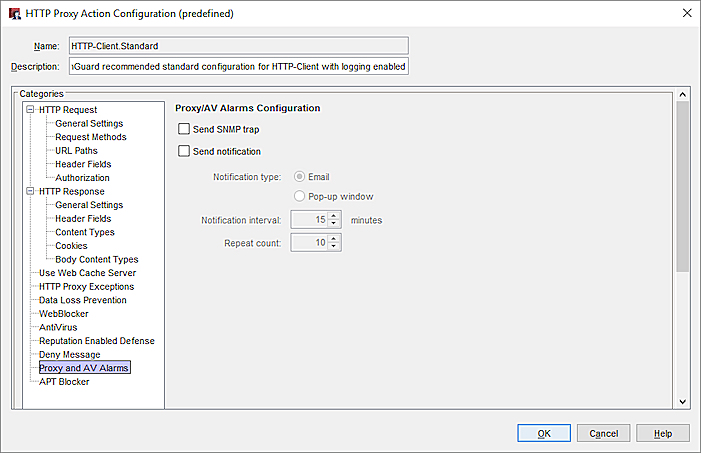Screen dimensions: 701x453
Task: Click the Notification interval number field
Action: point(309,220)
